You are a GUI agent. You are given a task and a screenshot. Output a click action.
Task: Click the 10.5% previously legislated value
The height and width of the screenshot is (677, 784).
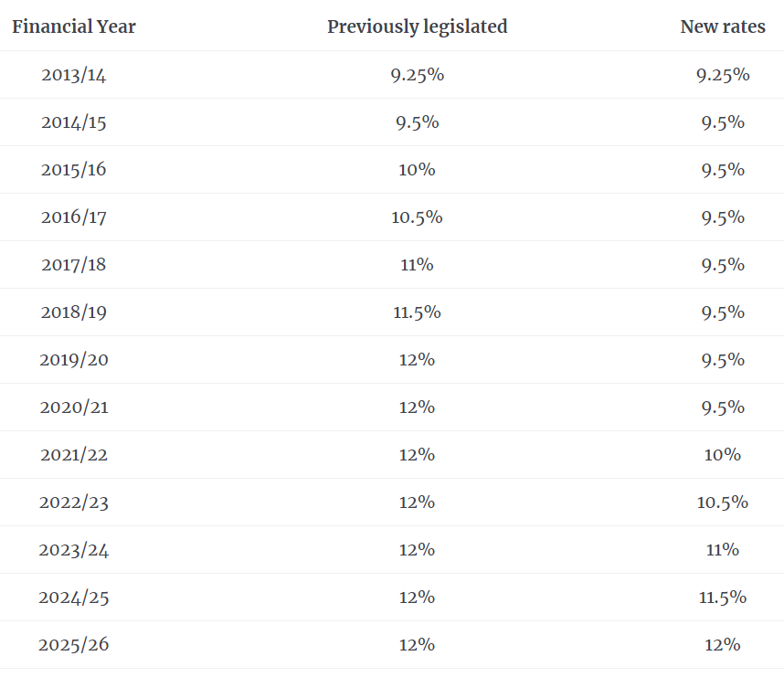[417, 217]
